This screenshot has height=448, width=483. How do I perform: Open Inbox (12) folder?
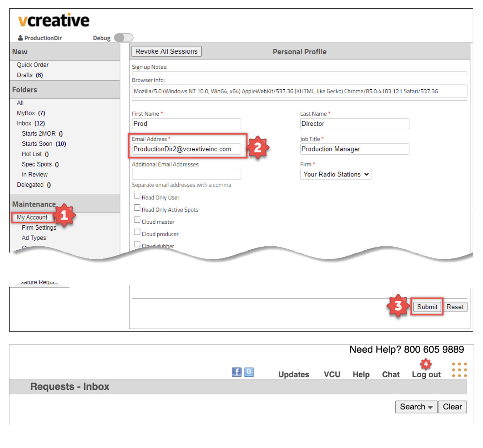31,123
